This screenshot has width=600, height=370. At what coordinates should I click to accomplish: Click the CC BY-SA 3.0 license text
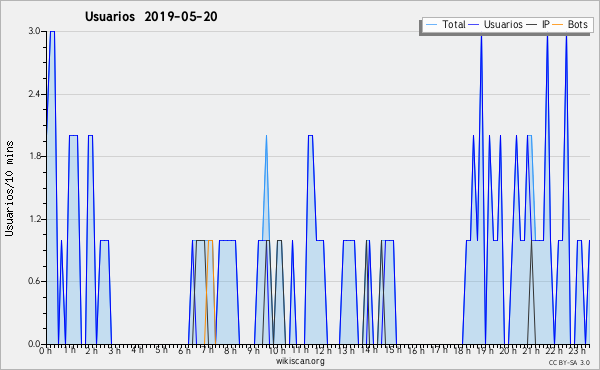click(569, 362)
